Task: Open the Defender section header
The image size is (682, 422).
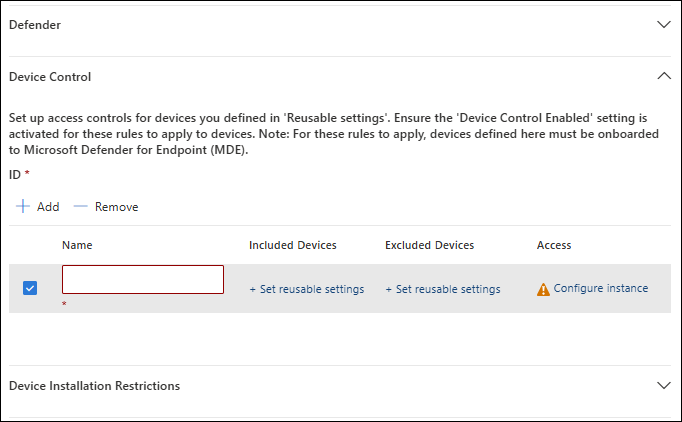Action: [x=35, y=25]
